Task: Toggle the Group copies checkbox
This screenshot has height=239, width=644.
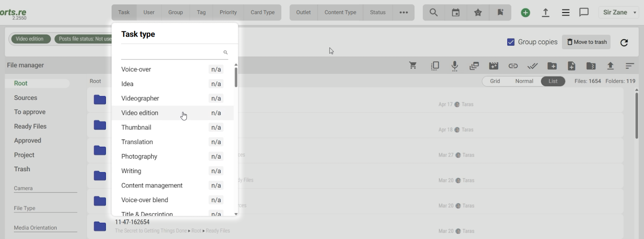Action: (x=511, y=42)
